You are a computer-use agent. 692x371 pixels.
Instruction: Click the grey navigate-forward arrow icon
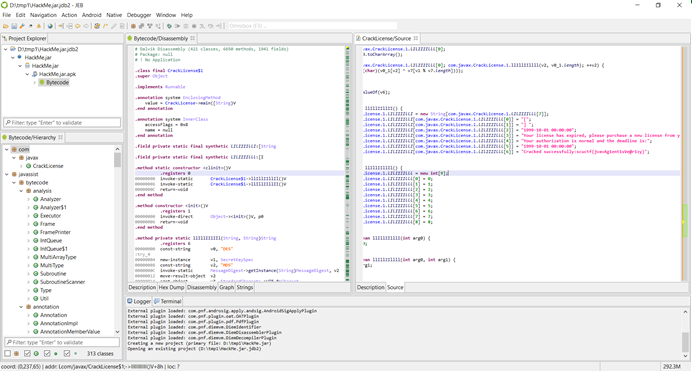click(x=86, y=26)
